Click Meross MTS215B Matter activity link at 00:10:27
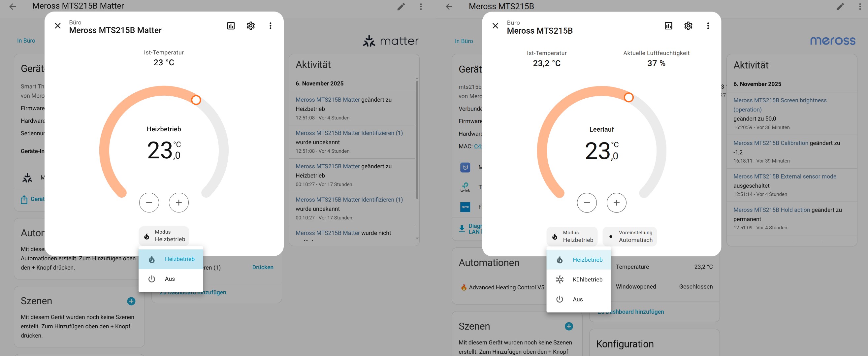 point(328,166)
